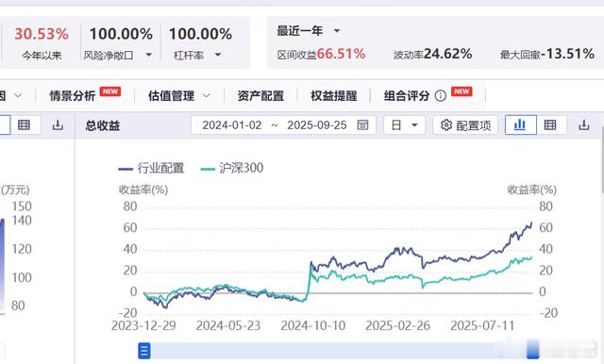Click the 最大回撤 -13.51% value
Viewport: 604px width, 364px height.
pyautogui.click(x=567, y=54)
